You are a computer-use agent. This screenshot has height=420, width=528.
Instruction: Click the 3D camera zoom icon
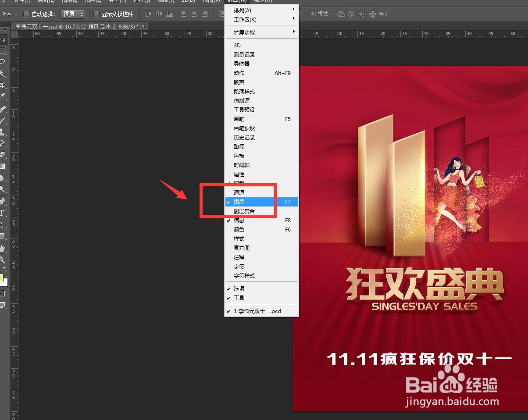click(x=383, y=14)
